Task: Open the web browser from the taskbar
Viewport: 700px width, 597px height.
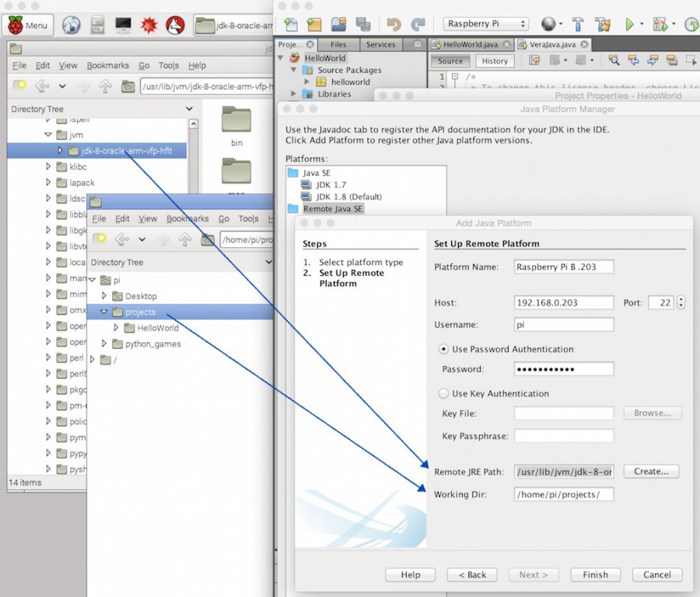Action: click(70, 24)
